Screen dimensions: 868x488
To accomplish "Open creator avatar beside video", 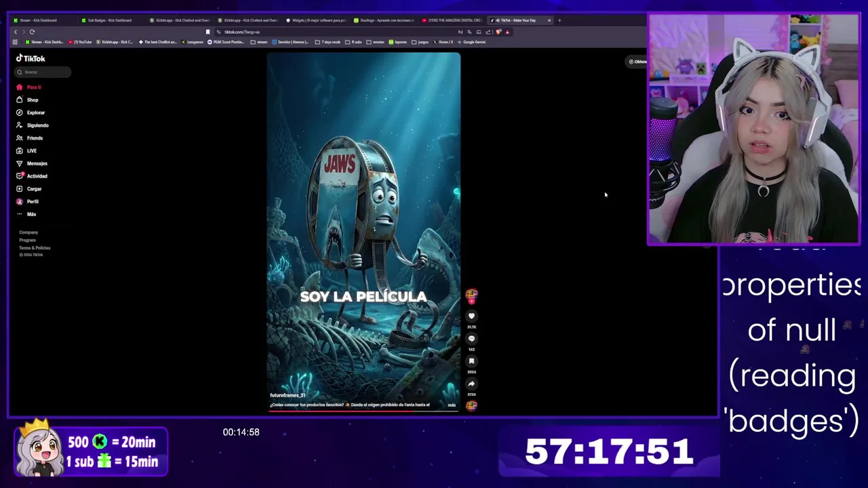I will coord(471,294).
